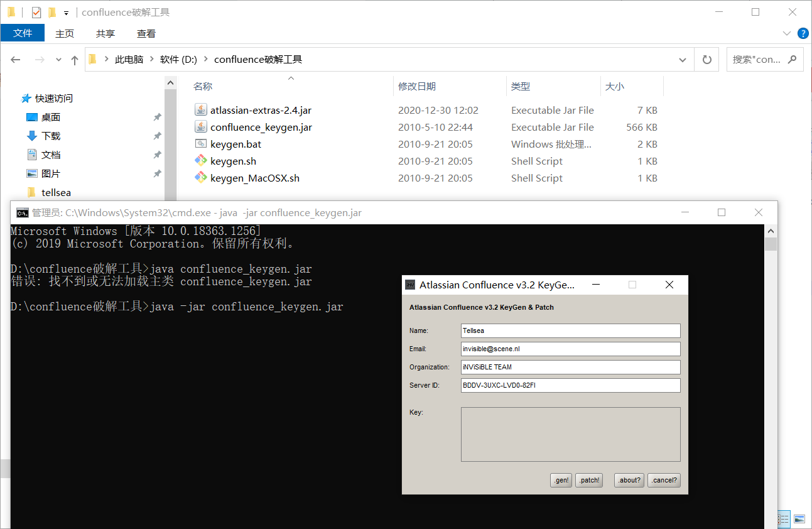Open address bar history dropdown
The image size is (812, 529).
tap(683, 60)
